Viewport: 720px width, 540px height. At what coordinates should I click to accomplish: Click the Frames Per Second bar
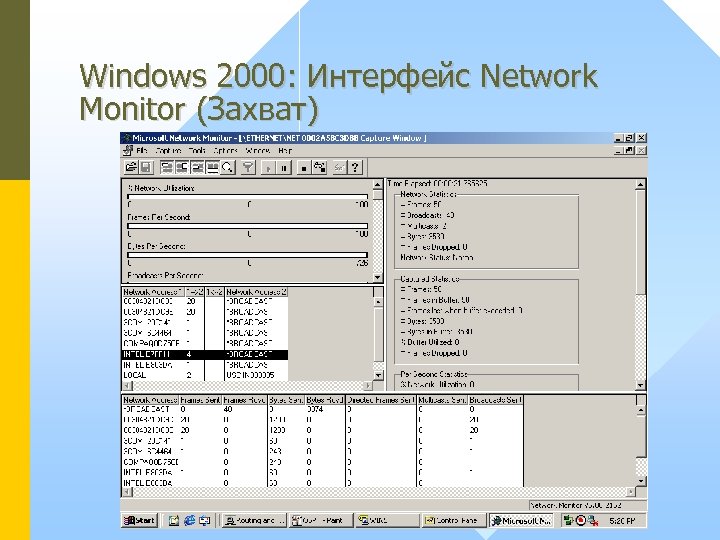[248, 226]
